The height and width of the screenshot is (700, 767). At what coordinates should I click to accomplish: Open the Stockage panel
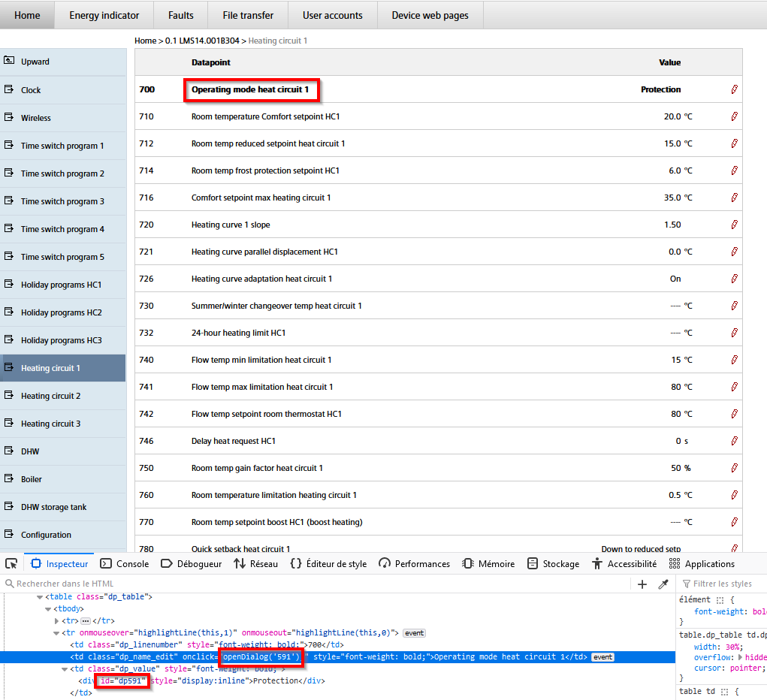coord(553,563)
